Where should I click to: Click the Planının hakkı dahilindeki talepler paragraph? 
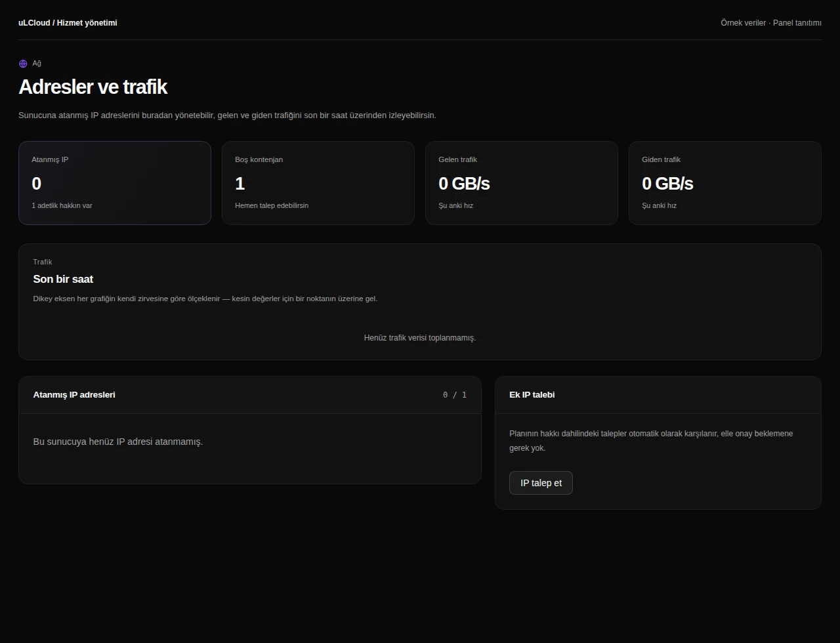pos(651,441)
